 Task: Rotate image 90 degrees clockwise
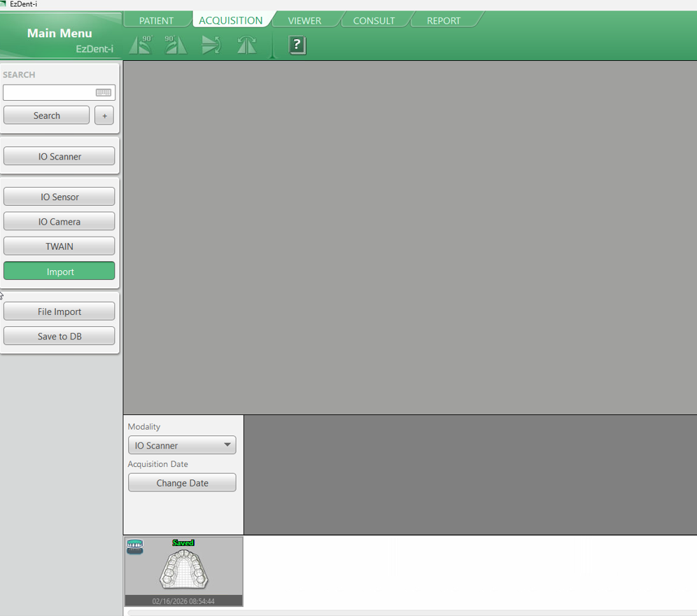176,45
